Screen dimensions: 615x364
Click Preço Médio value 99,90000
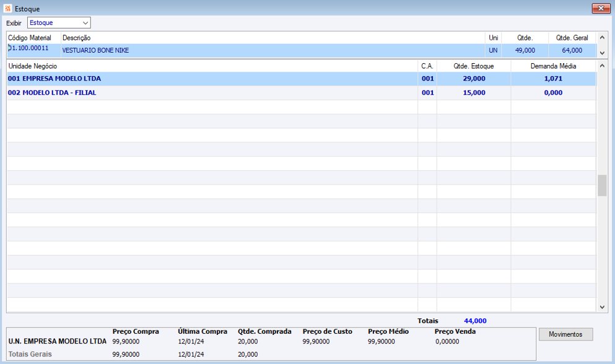[x=382, y=341]
